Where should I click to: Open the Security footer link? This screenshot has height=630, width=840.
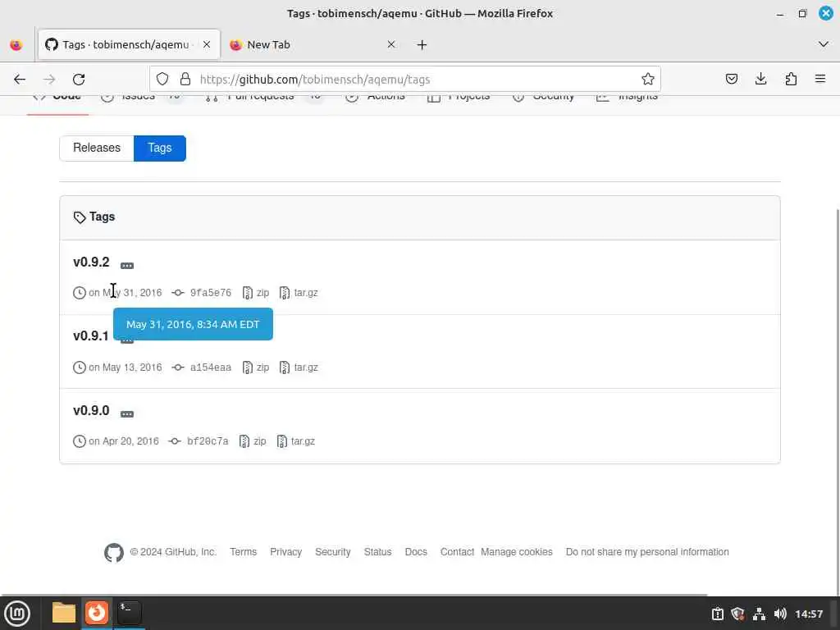pos(333,552)
